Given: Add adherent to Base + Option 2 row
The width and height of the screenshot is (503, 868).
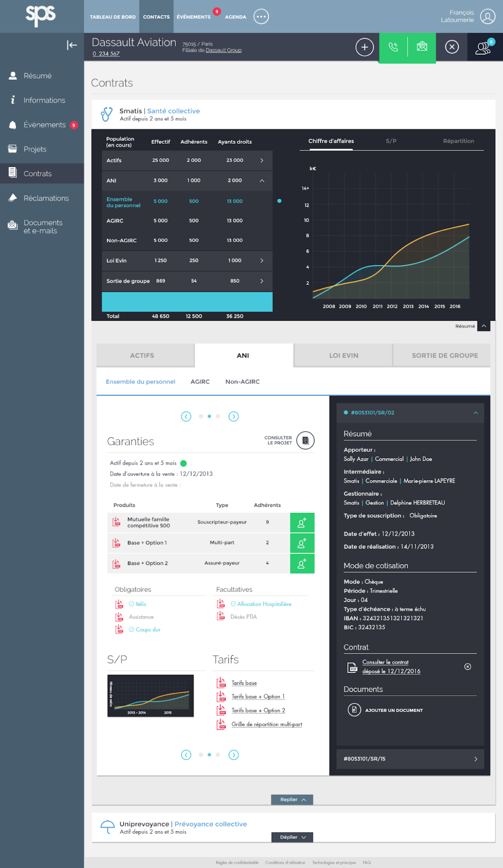Looking at the screenshot, I should [x=302, y=563].
